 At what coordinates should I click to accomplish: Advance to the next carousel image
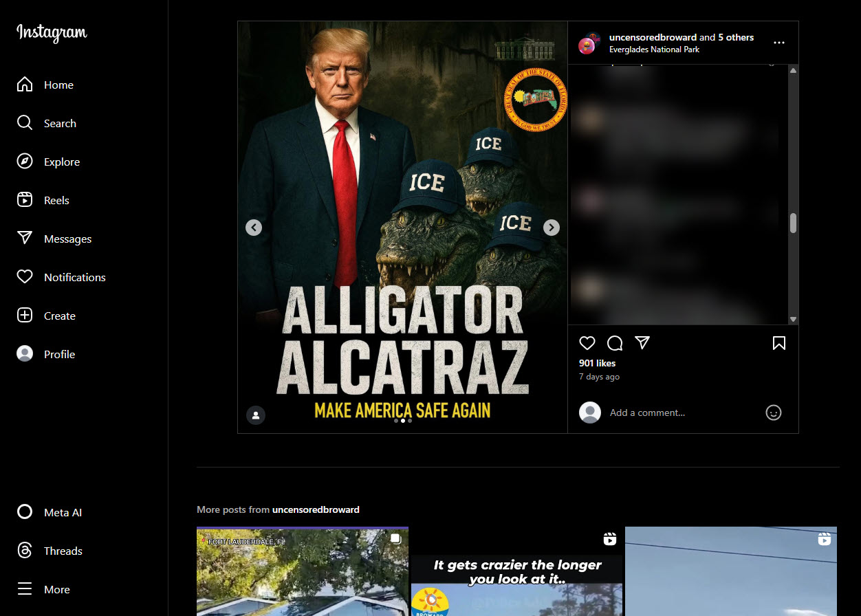551,227
